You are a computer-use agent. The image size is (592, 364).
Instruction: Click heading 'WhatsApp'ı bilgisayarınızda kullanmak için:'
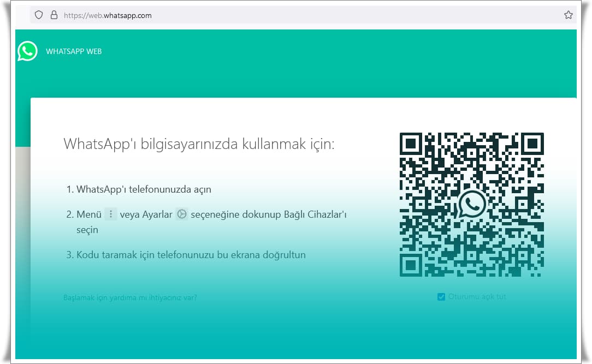coord(199,144)
